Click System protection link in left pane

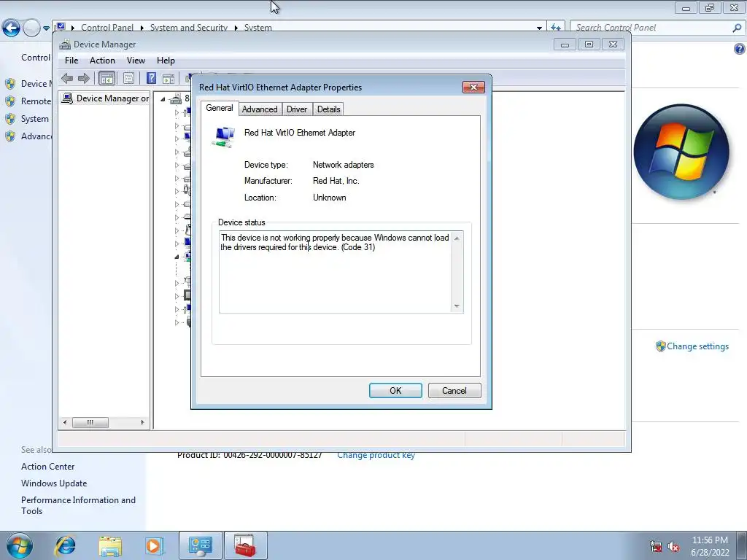click(x=35, y=119)
